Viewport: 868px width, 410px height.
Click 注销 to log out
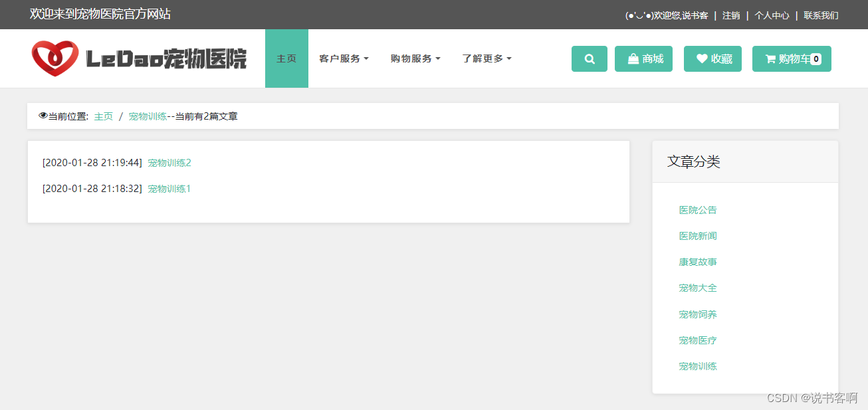[731, 15]
